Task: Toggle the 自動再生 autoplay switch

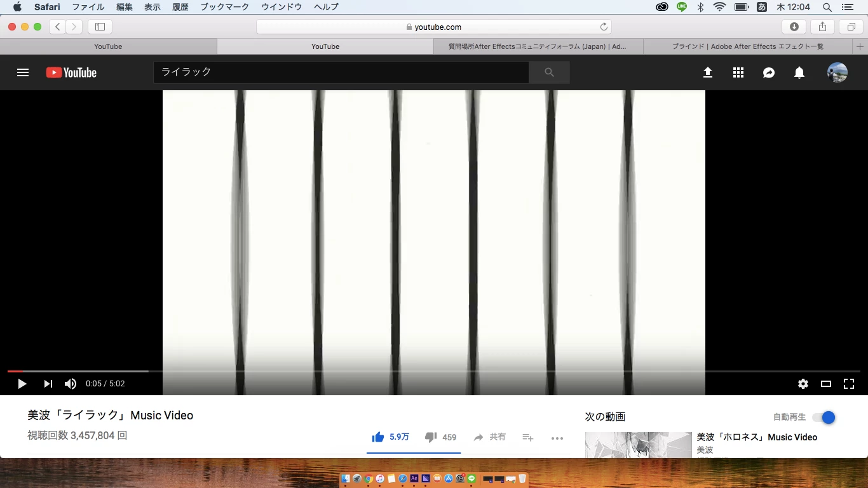Action: (x=824, y=417)
